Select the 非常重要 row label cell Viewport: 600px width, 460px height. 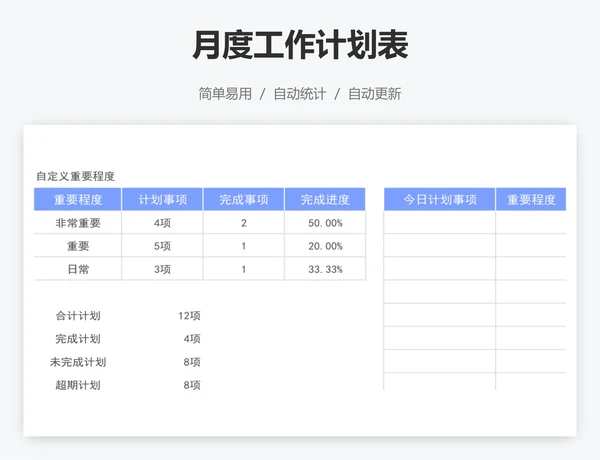pyautogui.click(x=77, y=223)
